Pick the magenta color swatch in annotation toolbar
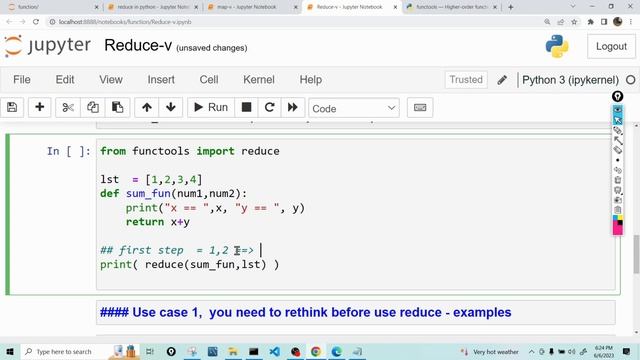This screenshot has height=360, width=640. pos(618,230)
